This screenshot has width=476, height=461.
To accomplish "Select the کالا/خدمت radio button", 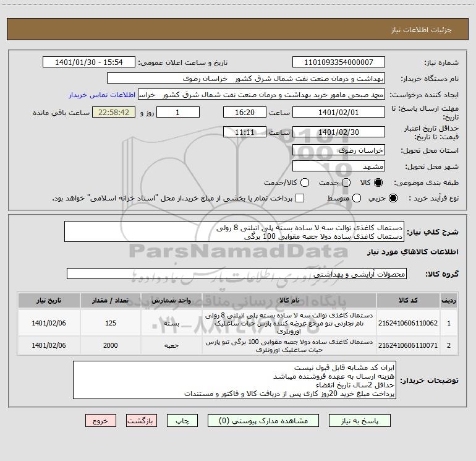I will click(x=305, y=183).
